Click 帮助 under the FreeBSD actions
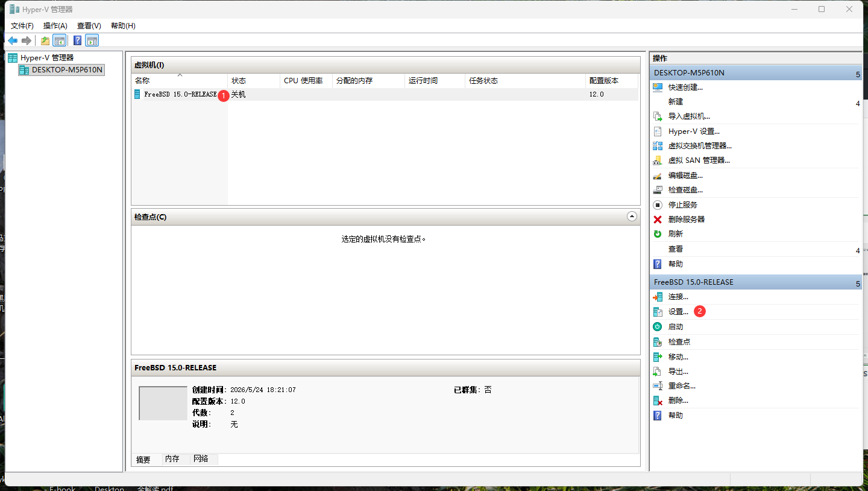Screen dimensions: 868x491 click(676, 416)
